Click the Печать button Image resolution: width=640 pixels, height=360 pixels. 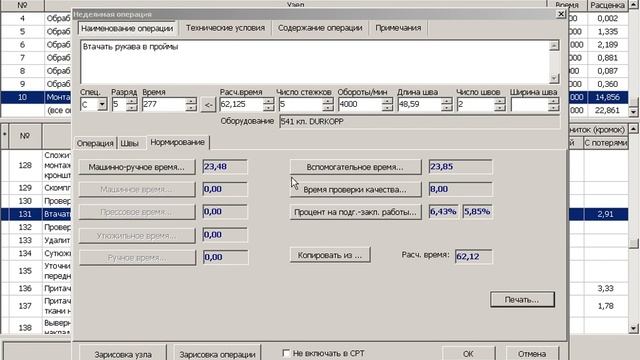point(522,300)
